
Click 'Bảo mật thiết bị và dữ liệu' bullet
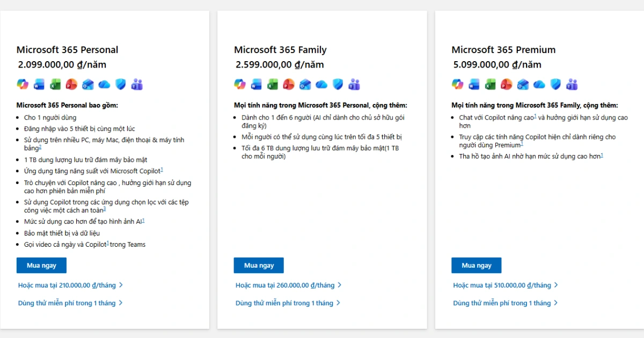click(x=62, y=233)
